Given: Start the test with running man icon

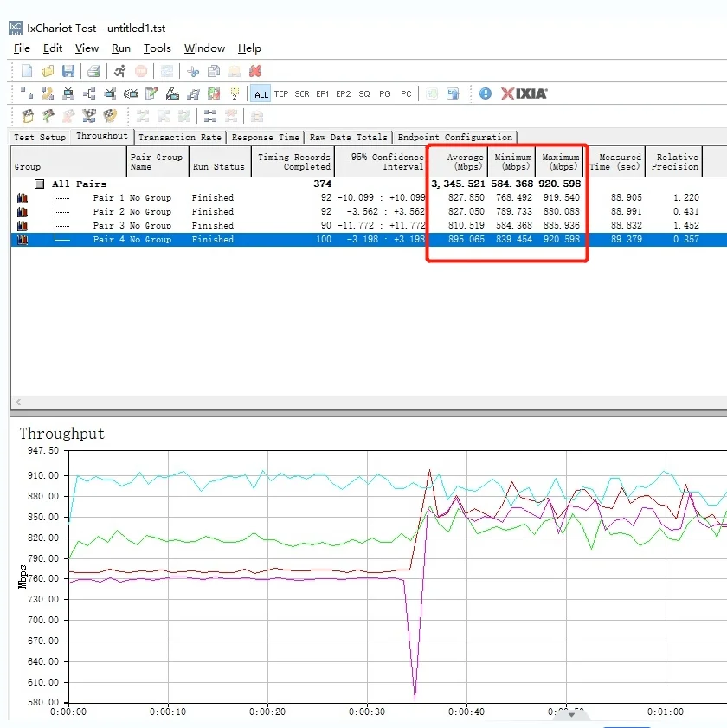Looking at the screenshot, I should (119, 71).
